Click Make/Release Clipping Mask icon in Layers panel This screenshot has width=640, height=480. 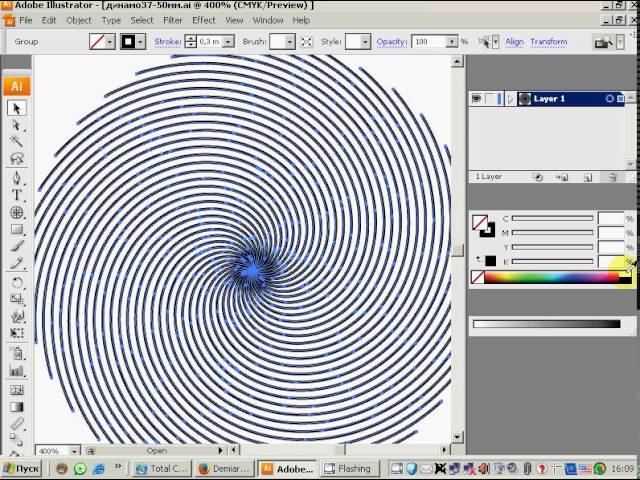tap(538, 177)
